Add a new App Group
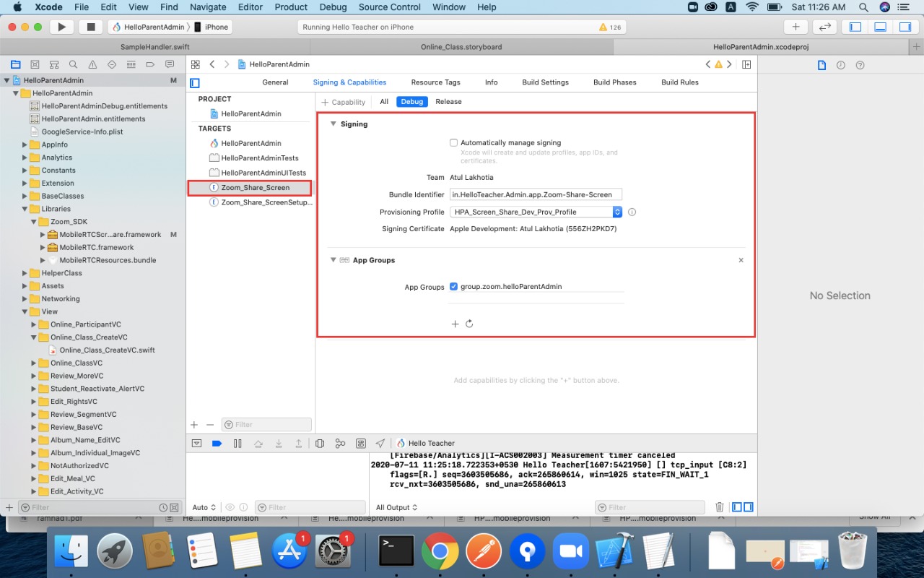The height and width of the screenshot is (578, 924). tap(455, 324)
